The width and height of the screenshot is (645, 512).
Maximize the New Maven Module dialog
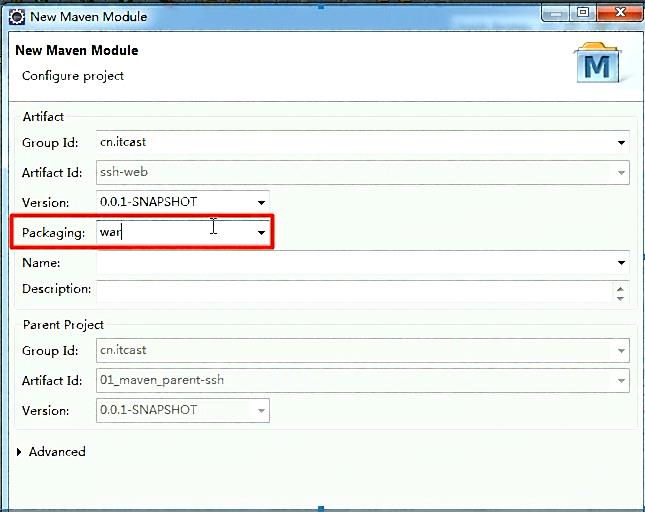click(x=583, y=13)
